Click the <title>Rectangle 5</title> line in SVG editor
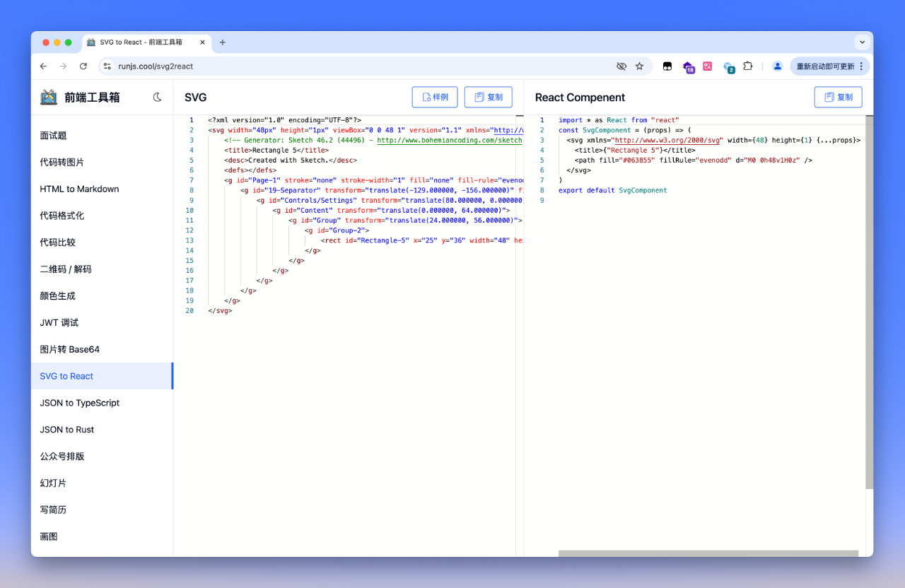 276,150
